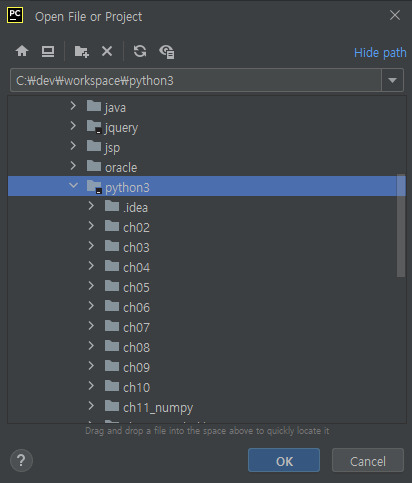Select the oracle folder name

[x=121, y=168]
